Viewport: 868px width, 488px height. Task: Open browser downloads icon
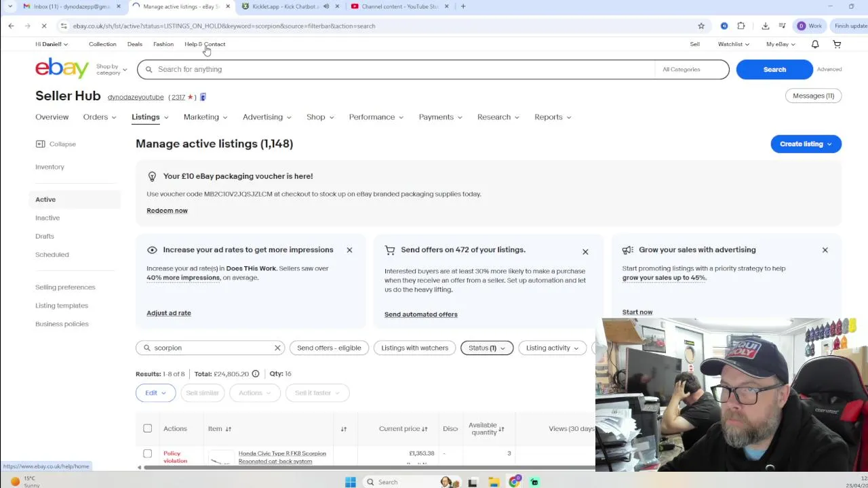click(x=766, y=26)
